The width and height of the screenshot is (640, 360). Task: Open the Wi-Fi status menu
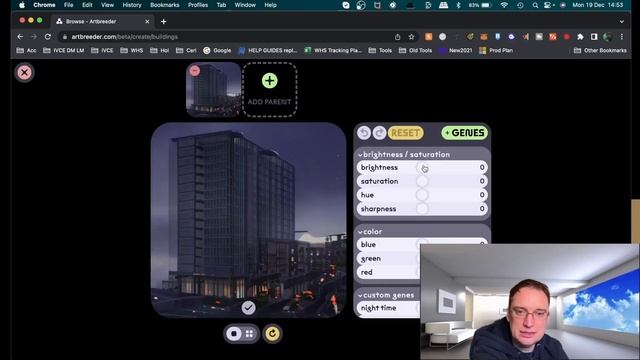(x=504, y=5)
